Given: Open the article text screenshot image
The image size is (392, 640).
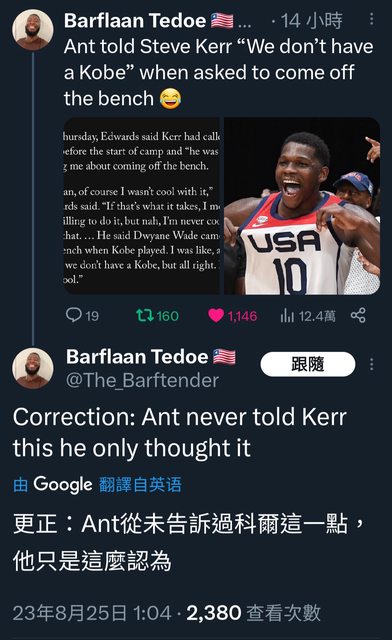Looking at the screenshot, I should click(142, 206).
